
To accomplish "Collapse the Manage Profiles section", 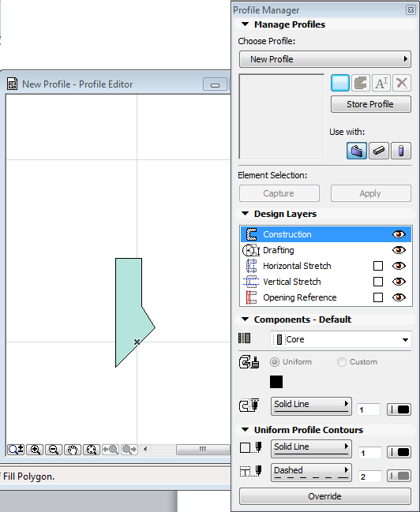I will coord(246,24).
